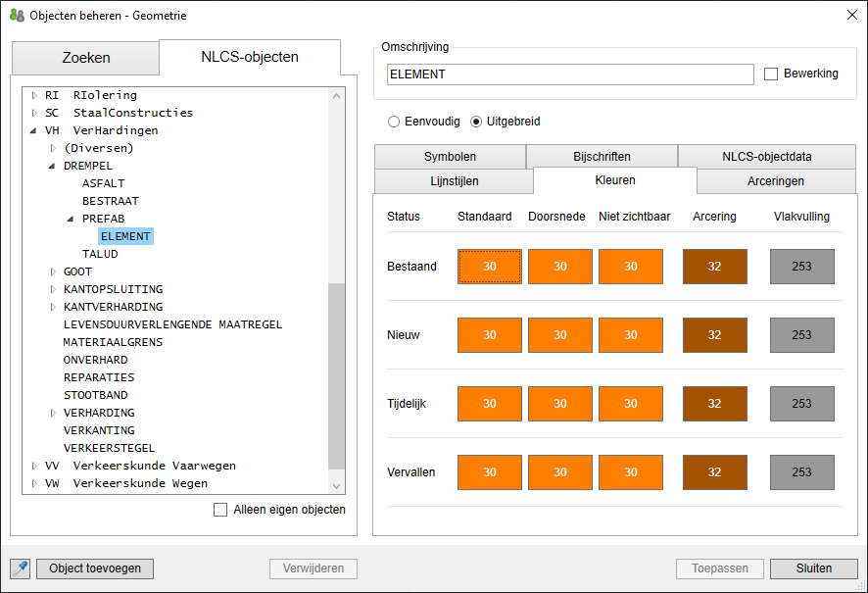Click the eyedropper pick icon button

[20, 568]
